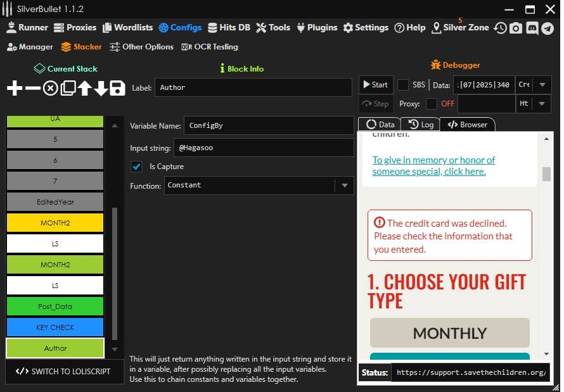Screen dimensions: 564x392
Task: Select the block labeled 7
Action: (x=55, y=180)
